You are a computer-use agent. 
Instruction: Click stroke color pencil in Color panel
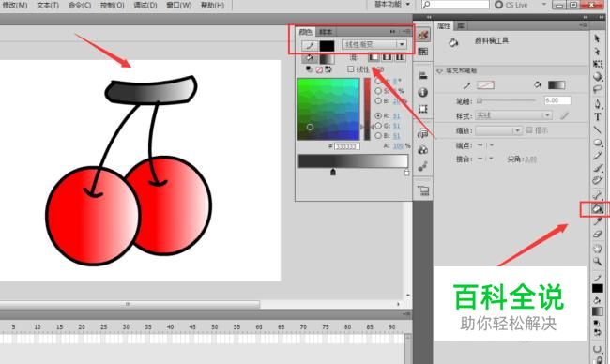pos(310,45)
